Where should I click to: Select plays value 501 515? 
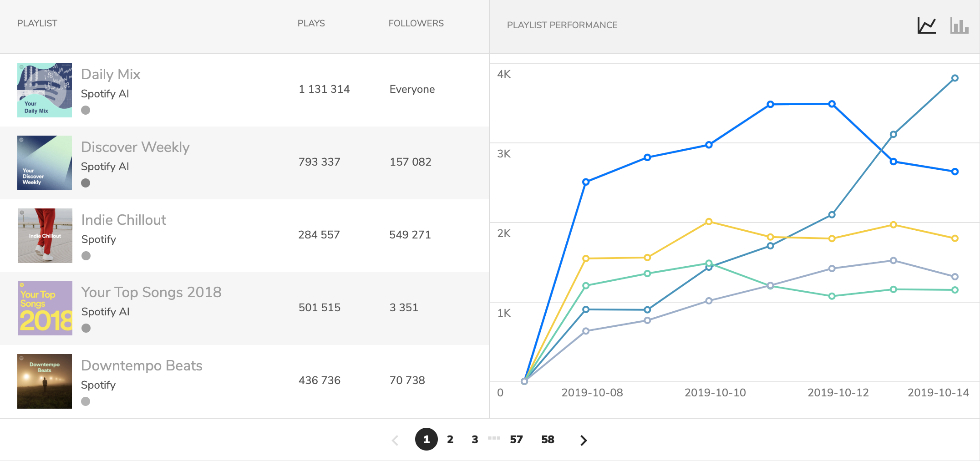point(320,308)
